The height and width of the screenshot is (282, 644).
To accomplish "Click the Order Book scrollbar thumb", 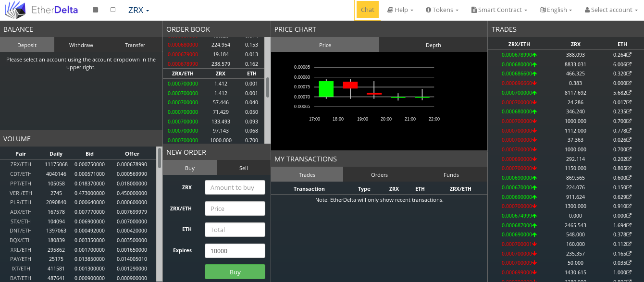I will (x=268, y=86).
